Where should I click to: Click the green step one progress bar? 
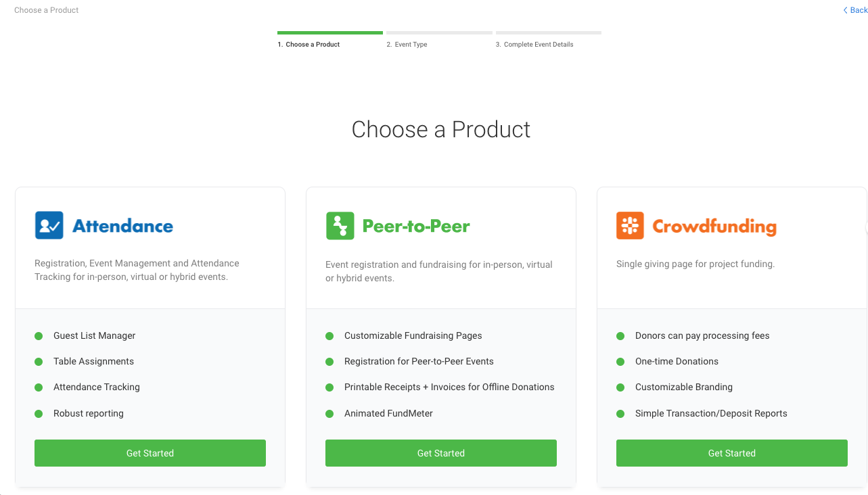click(330, 32)
